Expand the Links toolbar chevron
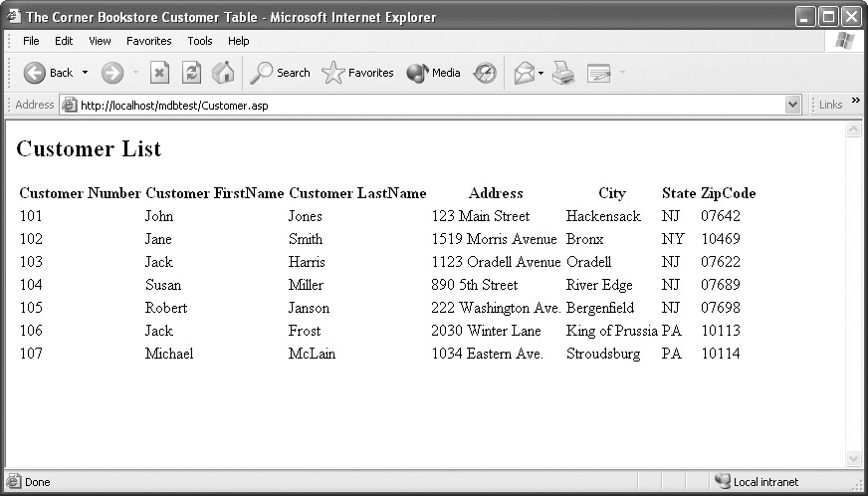 856,103
